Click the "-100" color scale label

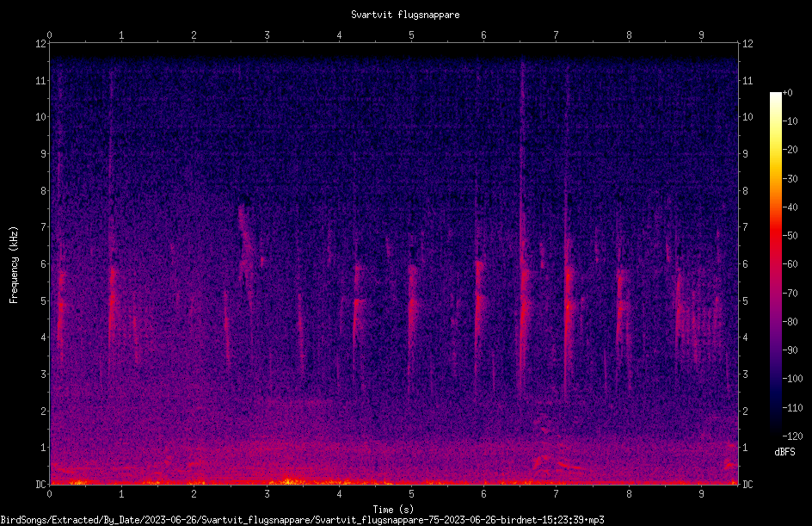click(x=792, y=379)
